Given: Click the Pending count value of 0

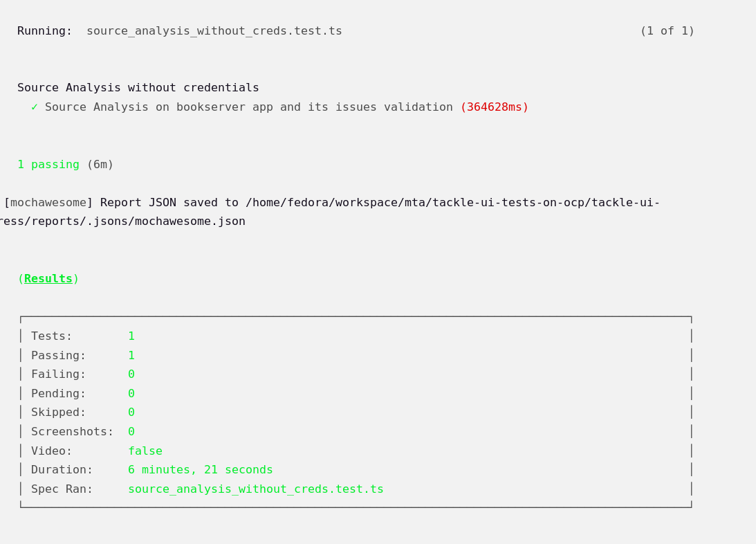Looking at the screenshot, I should coord(131,394).
